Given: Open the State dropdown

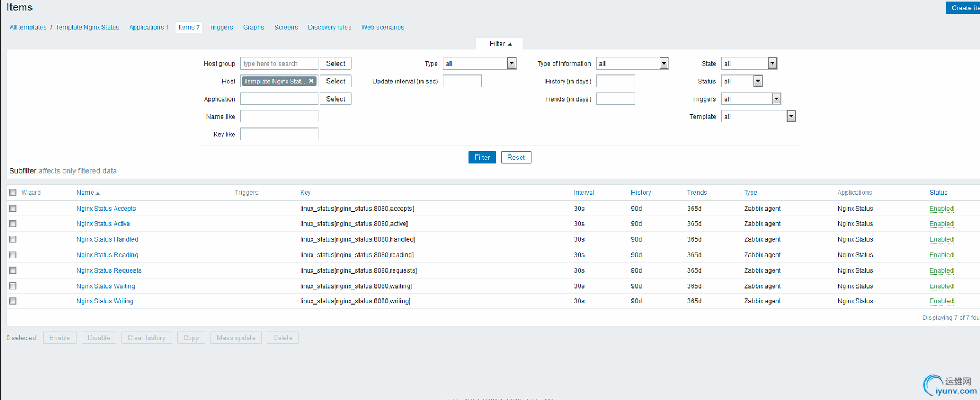Looking at the screenshot, I should tap(748, 63).
